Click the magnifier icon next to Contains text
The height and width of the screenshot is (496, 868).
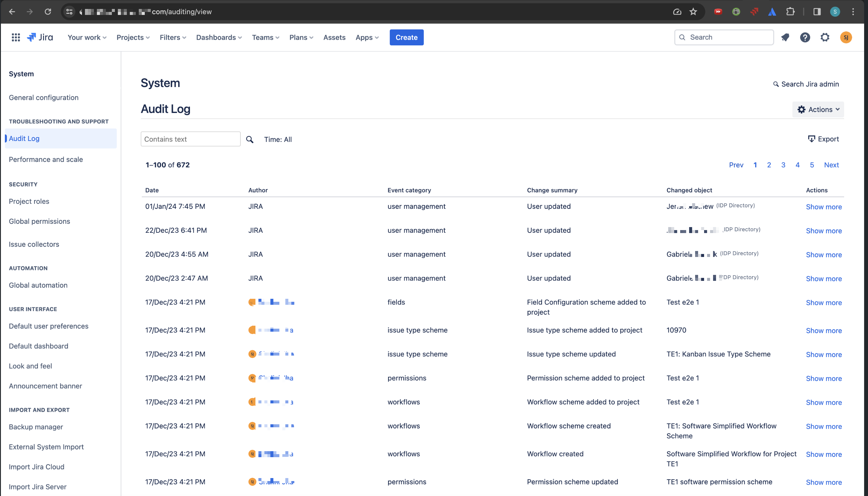tap(249, 140)
